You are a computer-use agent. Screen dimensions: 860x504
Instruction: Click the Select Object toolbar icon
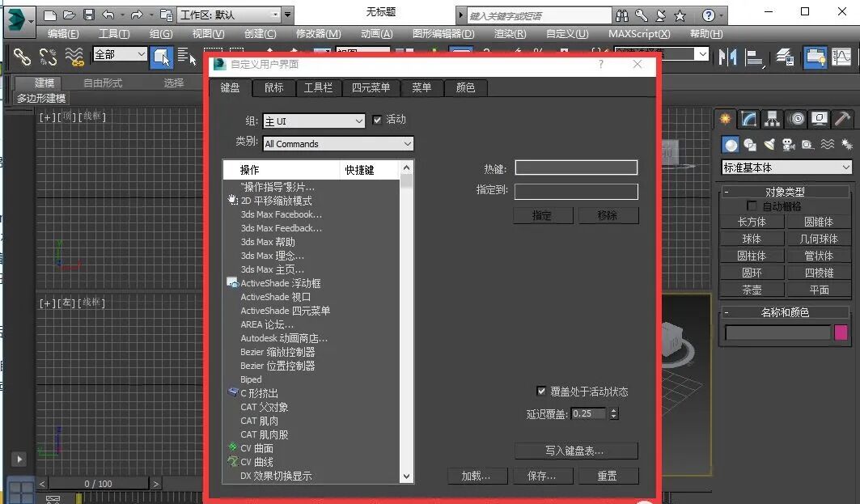[x=162, y=58]
